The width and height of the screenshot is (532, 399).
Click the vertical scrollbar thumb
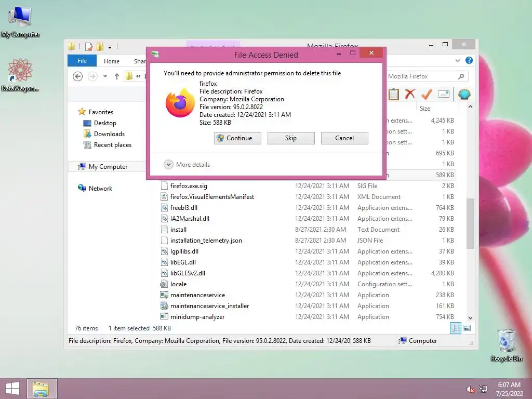pyautogui.click(x=470, y=223)
